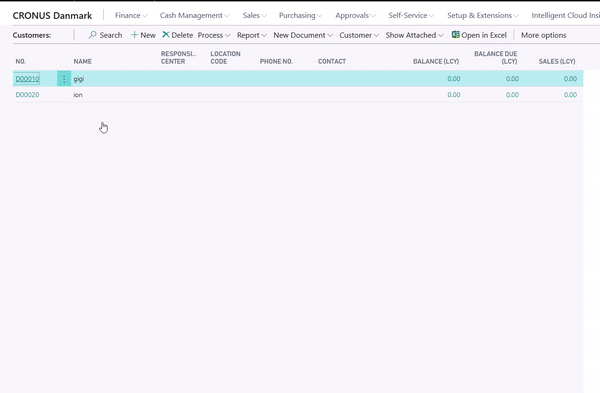
Task: Click the plus icon for New
Action: (x=134, y=35)
